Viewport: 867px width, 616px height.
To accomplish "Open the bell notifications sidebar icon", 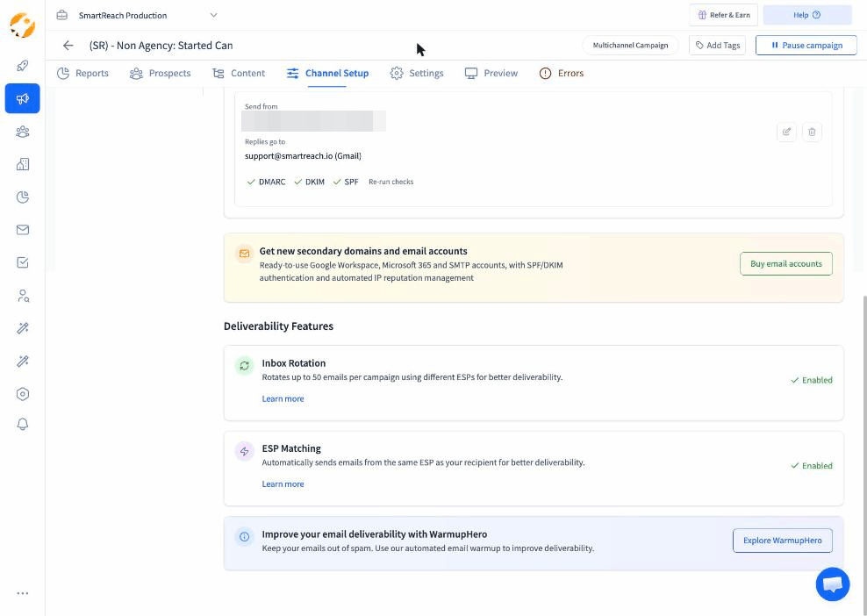I will pos(23,424).
